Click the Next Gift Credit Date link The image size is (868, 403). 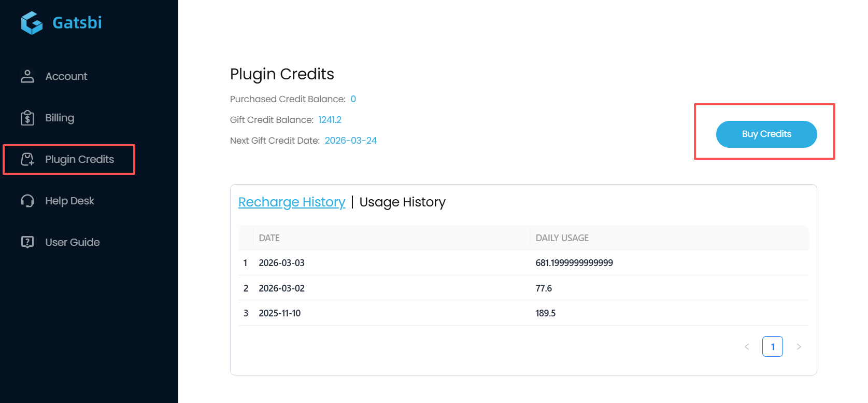(351, 140)
